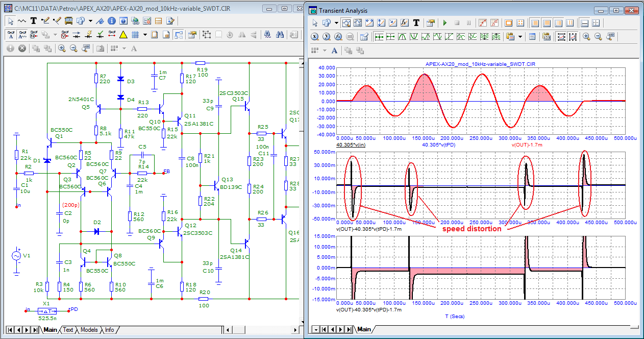Viewport: 644px width, 339px height.
Task: Toggle horizontal cursor mode in Transient toolbar
Action: 562,37
